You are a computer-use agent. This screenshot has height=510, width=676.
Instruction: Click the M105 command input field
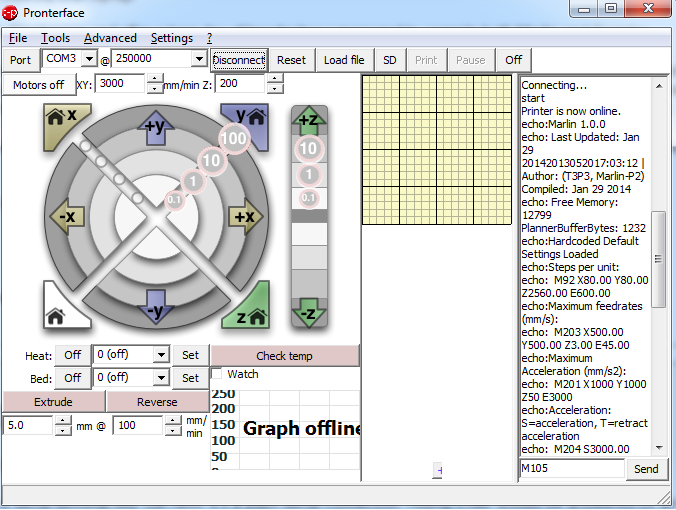coord(572,469)
